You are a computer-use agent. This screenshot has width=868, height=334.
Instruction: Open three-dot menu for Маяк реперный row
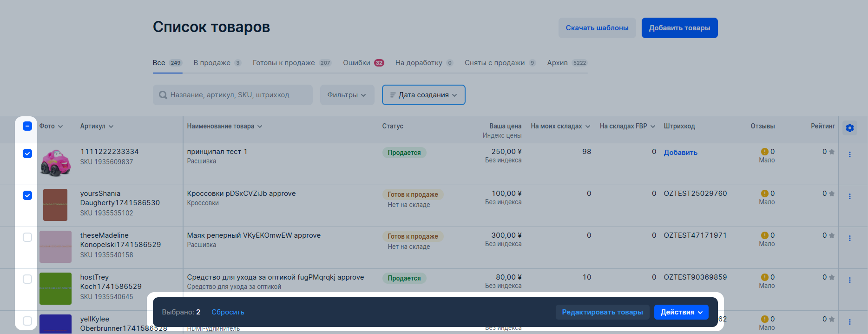[x=850, y=238]
